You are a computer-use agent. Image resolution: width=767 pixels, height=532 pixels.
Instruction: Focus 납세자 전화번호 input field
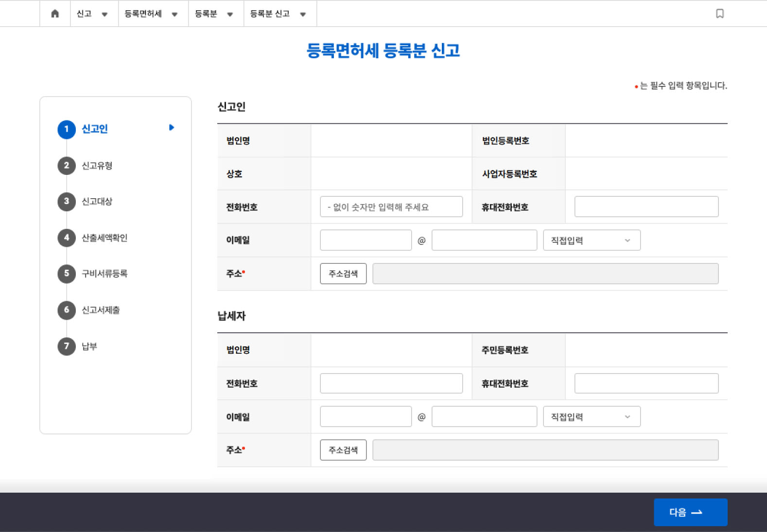point(391,383)
